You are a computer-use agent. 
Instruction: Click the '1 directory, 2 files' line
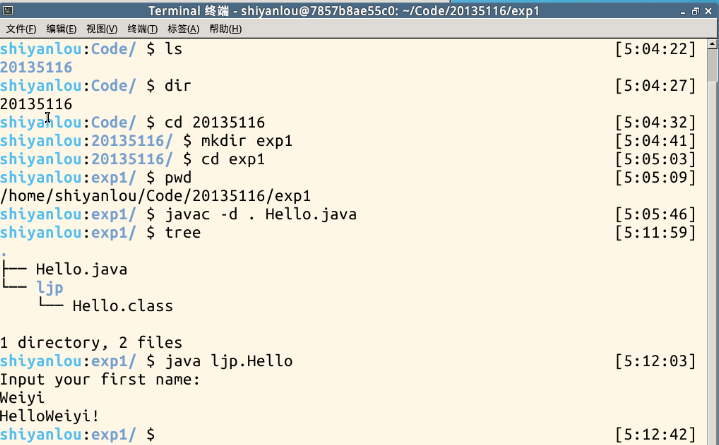(x=91, y=343)
